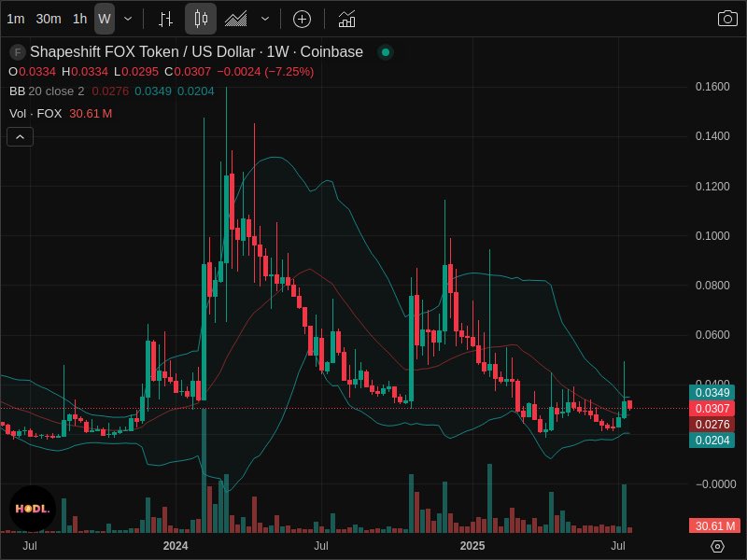Image resolution: width=747 pixels, height=560 pixels.
Task: Click the Shapeshift FOX Token symbol title
Action: coord(196,51)
